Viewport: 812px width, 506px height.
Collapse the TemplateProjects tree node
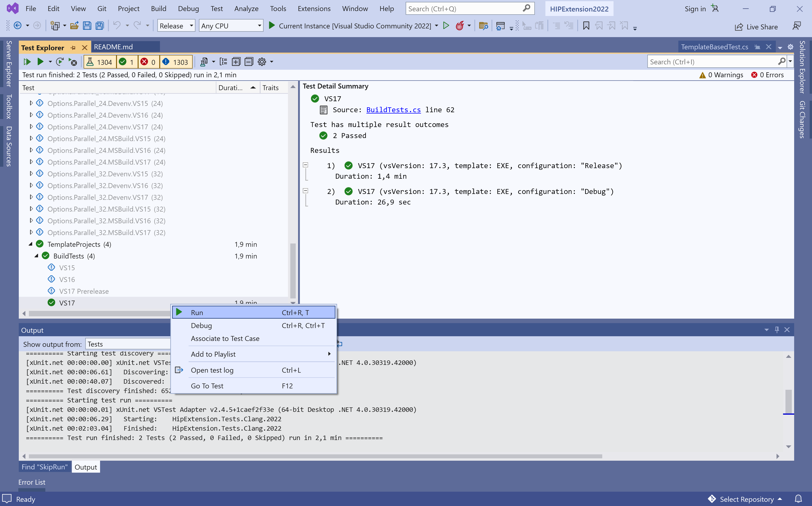(x=31, y=244)
